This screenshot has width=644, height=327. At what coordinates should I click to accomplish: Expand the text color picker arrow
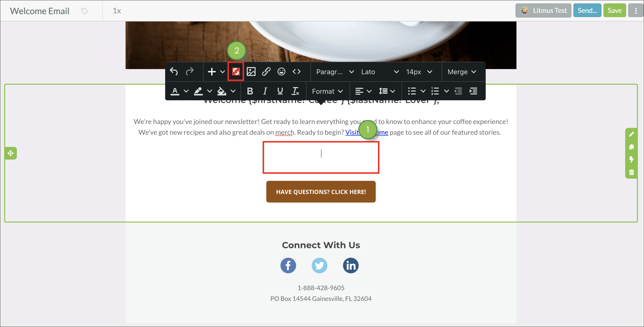point(186,91)
